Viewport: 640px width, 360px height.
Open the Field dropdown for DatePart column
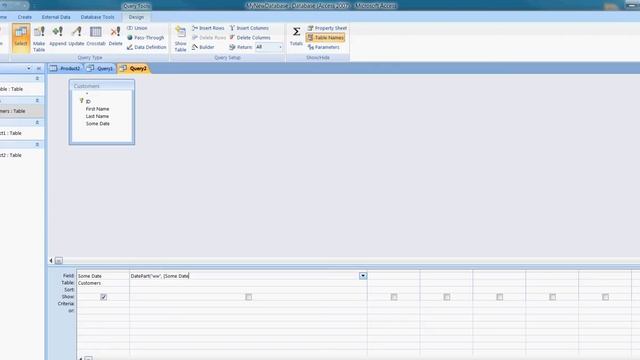pyautogui.click(x=363, y=276)
